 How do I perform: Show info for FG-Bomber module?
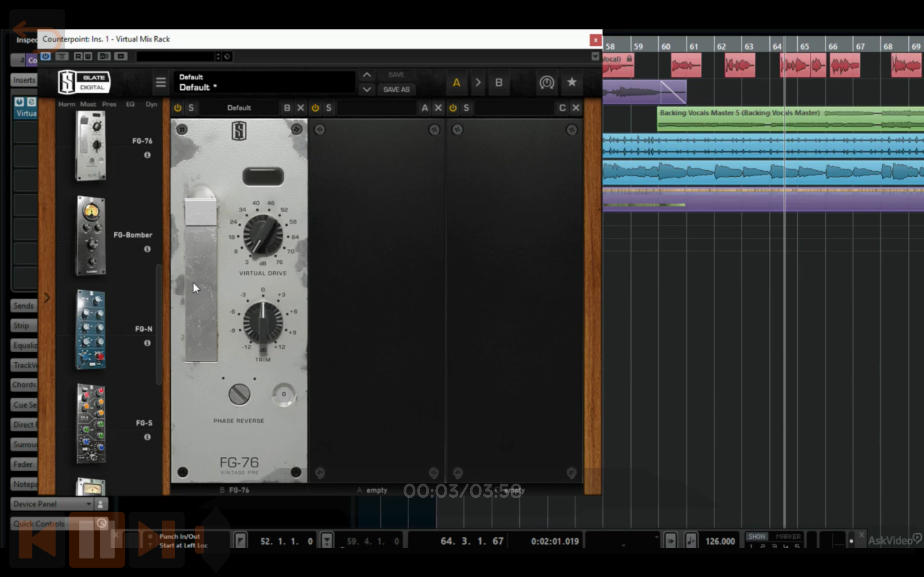tap(147, 249)
